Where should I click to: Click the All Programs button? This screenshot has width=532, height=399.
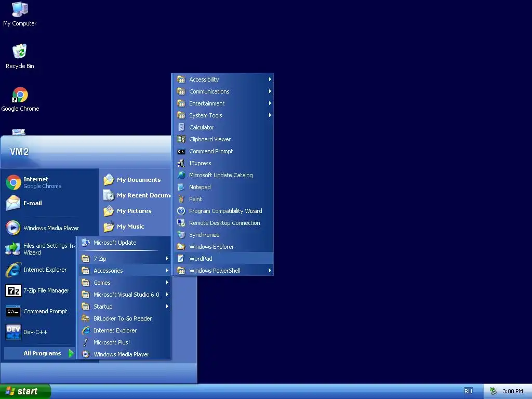coord(39,353)
